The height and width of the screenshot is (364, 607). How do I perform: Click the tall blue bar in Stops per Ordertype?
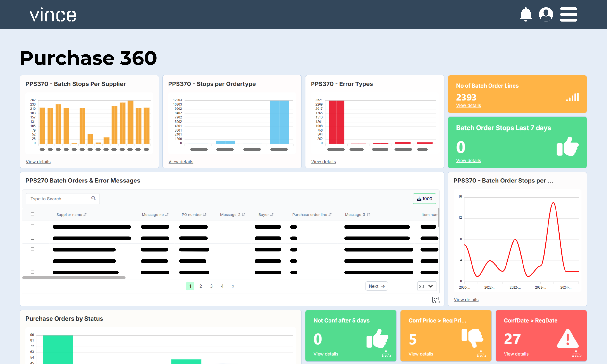279,122
